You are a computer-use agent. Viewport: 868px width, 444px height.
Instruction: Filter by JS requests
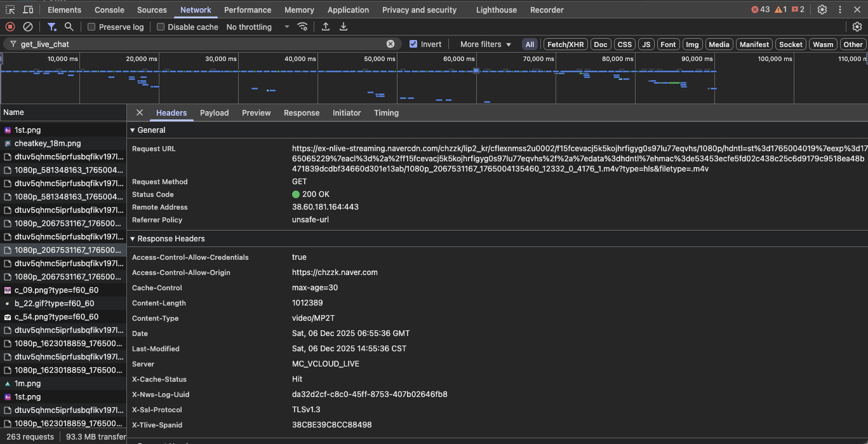pos(646,44)
